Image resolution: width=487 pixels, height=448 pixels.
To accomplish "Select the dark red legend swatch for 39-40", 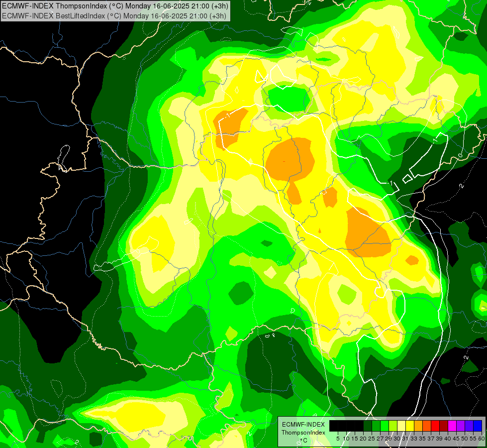I will coord(444,426).
